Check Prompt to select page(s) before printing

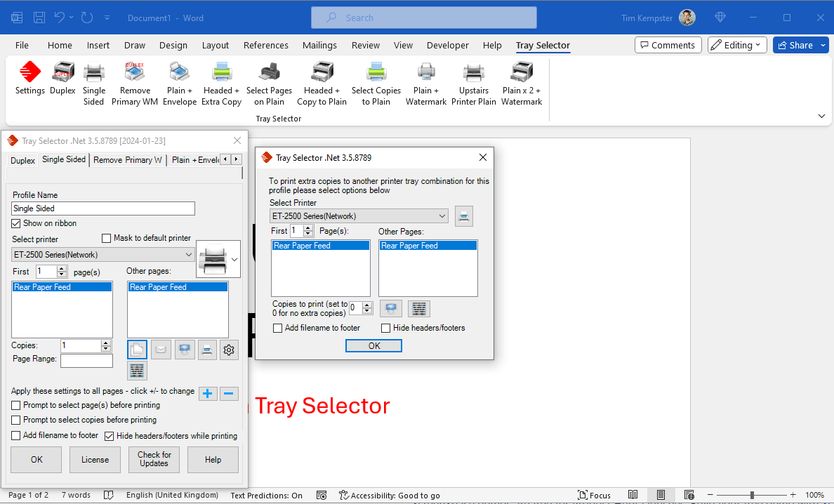pyautogui.click(x=16, y=405)
